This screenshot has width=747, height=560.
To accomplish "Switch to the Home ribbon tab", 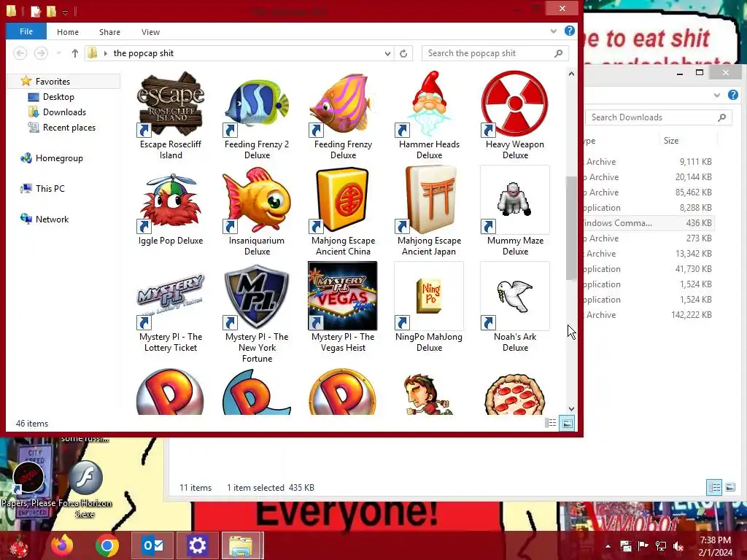I will pyautogui.click(x=68, y=32).
